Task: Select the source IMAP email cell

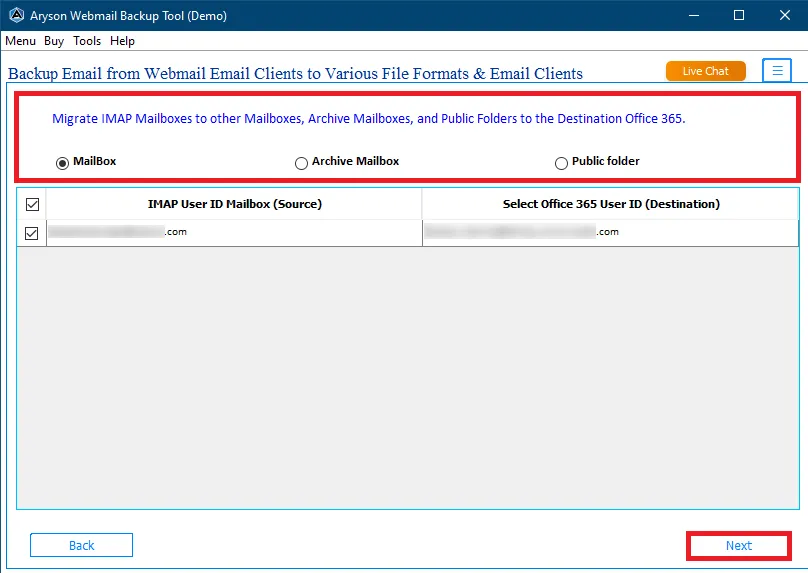Action: pyautogui.click(x=234, y=232)
